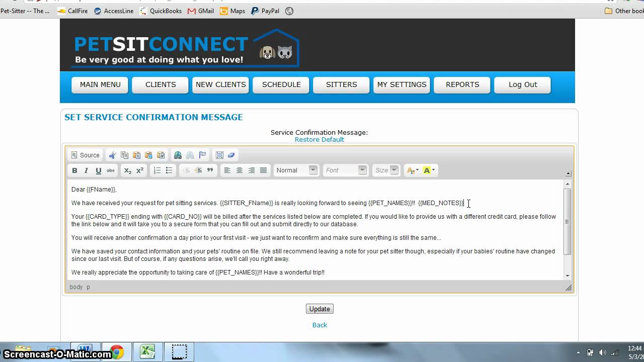Justify the text
644x362 pixels.
(x=264, y=170)
